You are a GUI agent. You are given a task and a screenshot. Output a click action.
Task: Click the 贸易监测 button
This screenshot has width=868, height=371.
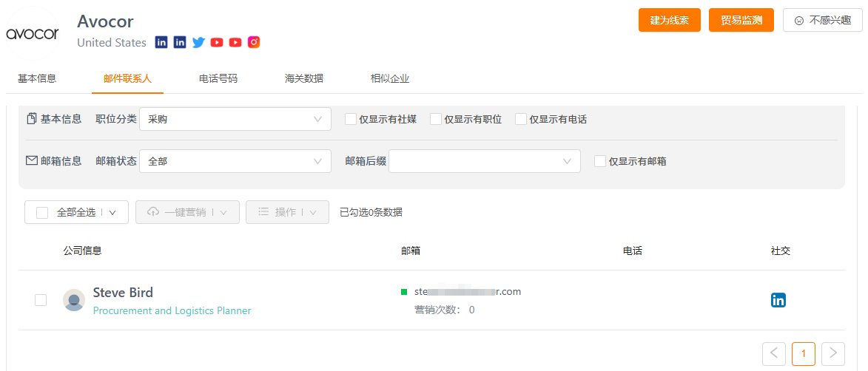741,20
